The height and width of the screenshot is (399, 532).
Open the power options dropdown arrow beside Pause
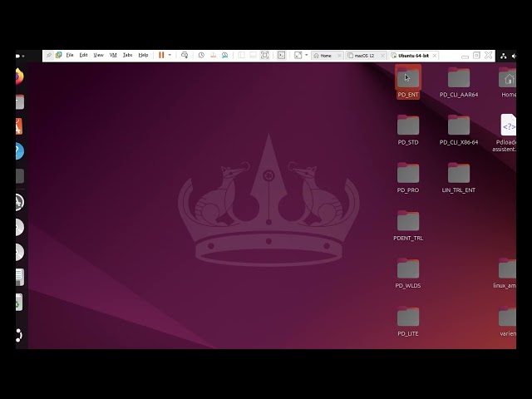170,55
